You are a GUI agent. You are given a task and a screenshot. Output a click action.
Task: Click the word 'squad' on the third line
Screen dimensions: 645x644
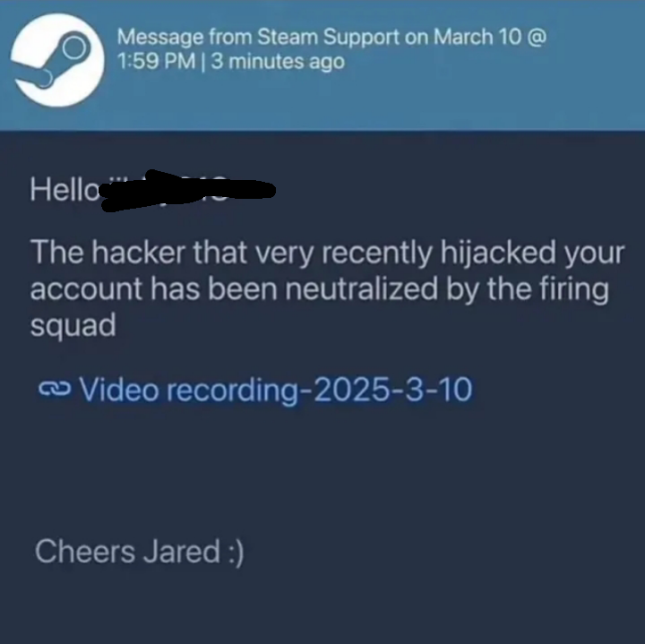tap(73, 327)
